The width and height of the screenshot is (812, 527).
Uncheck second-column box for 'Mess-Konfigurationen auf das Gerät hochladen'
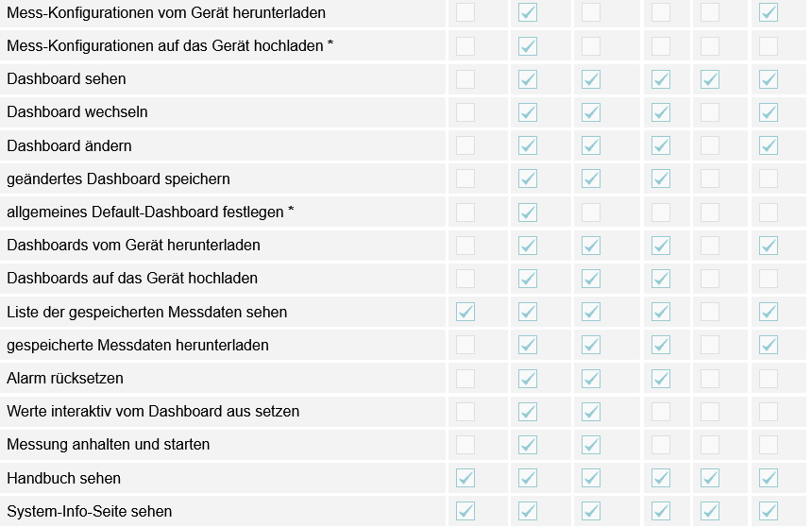point(528,46)
